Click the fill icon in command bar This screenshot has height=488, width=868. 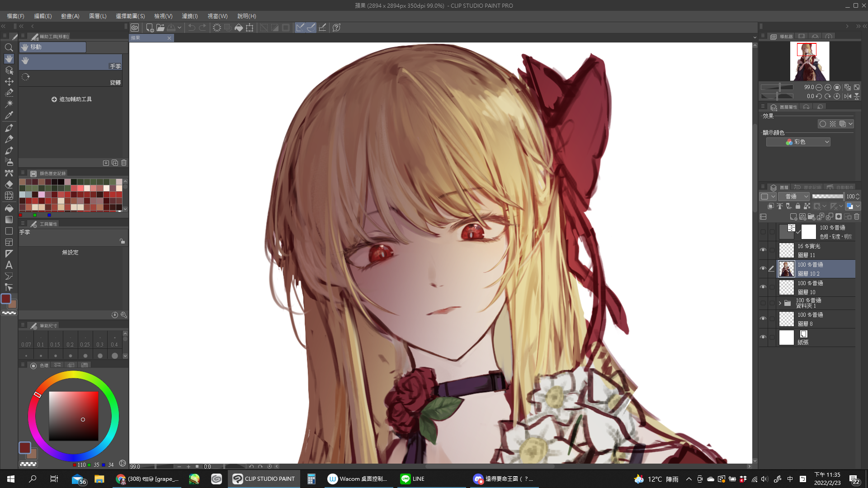[239, 28]
